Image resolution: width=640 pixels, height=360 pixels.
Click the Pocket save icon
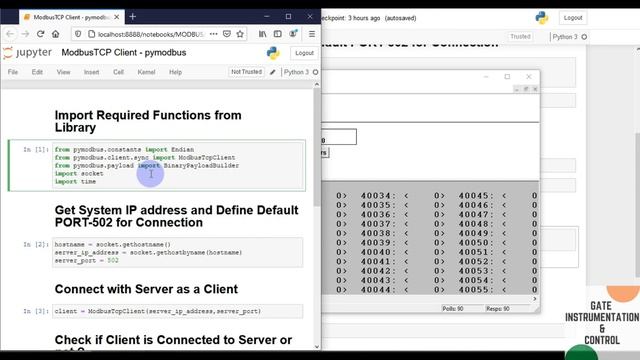coord(227,34)
